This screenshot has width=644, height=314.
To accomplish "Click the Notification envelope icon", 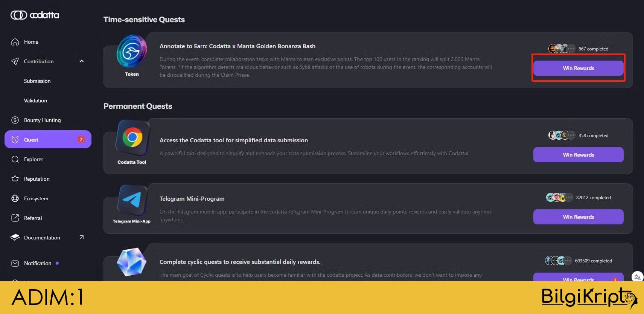I will pos(15,263).
